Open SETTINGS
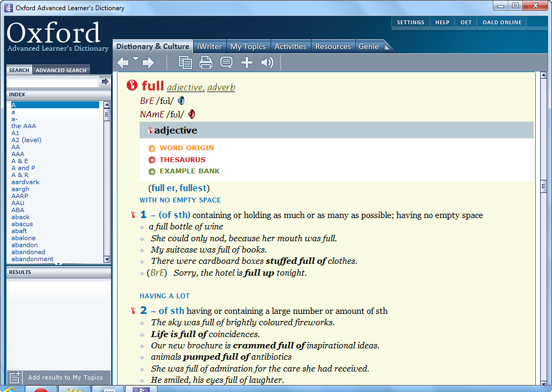 [410, 22]
